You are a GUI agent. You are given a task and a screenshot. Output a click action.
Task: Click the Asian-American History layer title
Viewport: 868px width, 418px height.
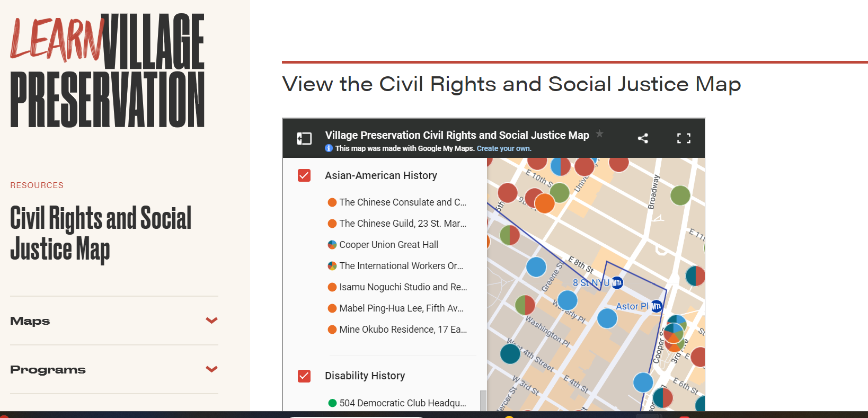[x=381, y=175]
